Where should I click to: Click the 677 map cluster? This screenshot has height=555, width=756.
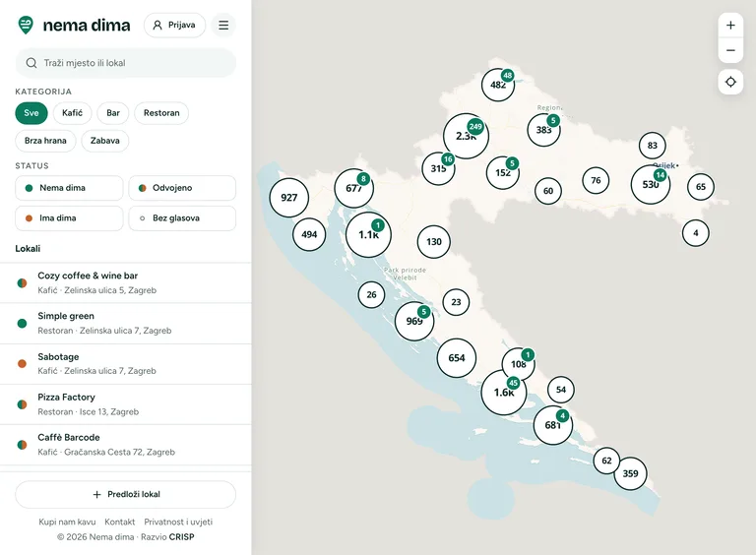[x=354, y=188]
